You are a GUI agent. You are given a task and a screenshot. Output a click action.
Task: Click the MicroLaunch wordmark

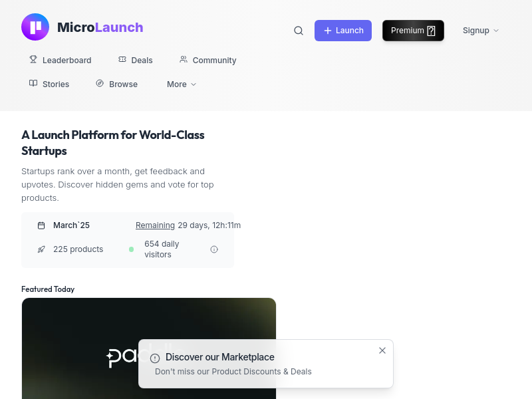[x=100, y=27]
